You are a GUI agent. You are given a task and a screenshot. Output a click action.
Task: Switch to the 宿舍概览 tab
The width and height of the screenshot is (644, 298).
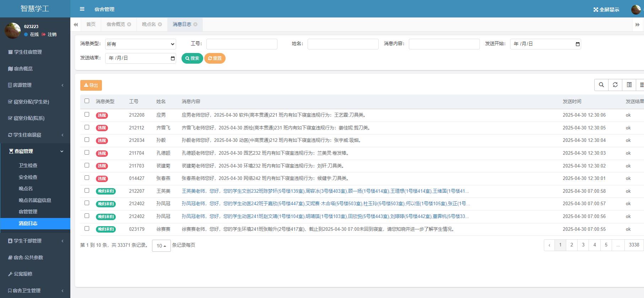pyautogui.click(x=116, y=24)
